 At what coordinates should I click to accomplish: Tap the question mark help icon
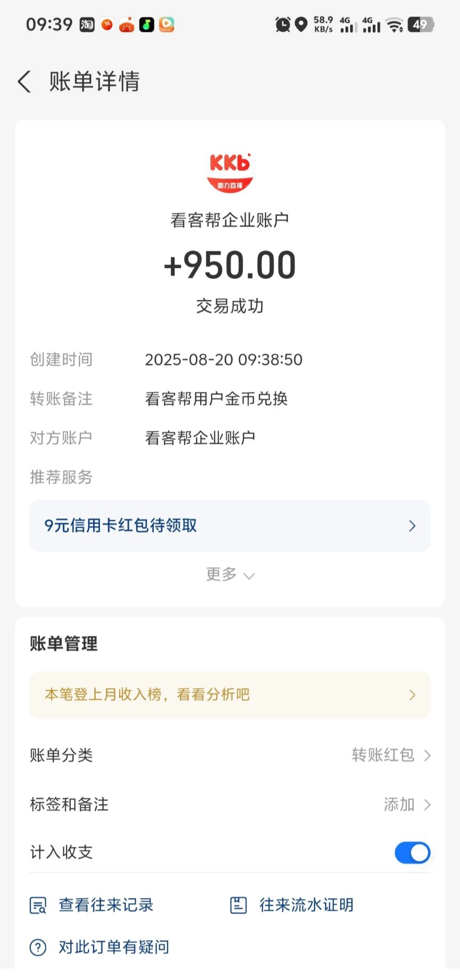(x=38, y=947)
